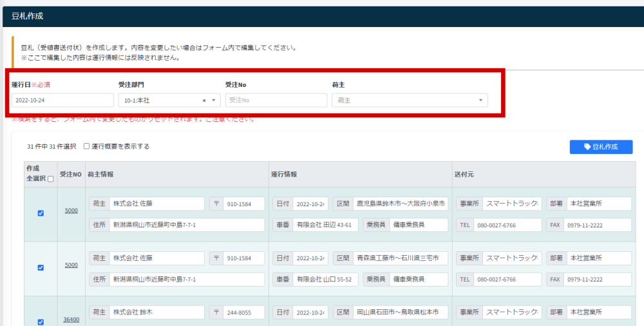Expand the 荷主 filter dropdown
The width and height of the screenshot is (644, 326).
[x=480, y=101]
